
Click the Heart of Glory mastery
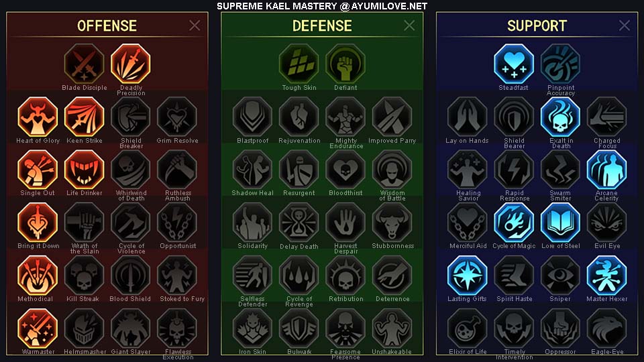point(38,117)
